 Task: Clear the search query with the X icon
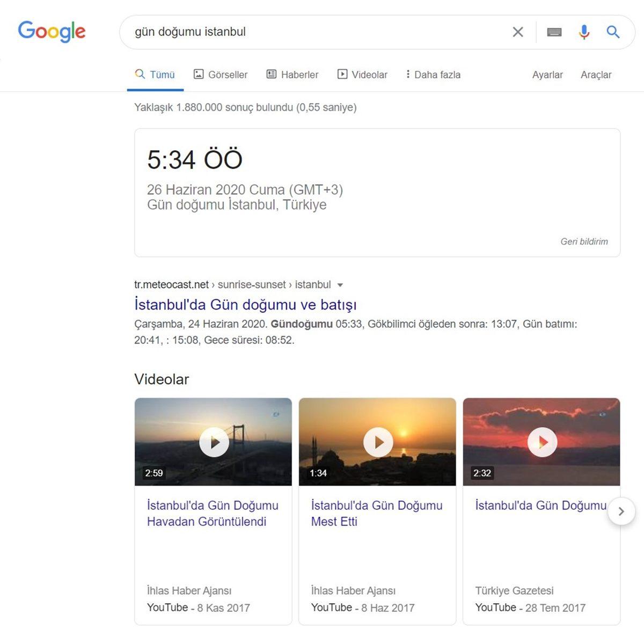(517, 32)
